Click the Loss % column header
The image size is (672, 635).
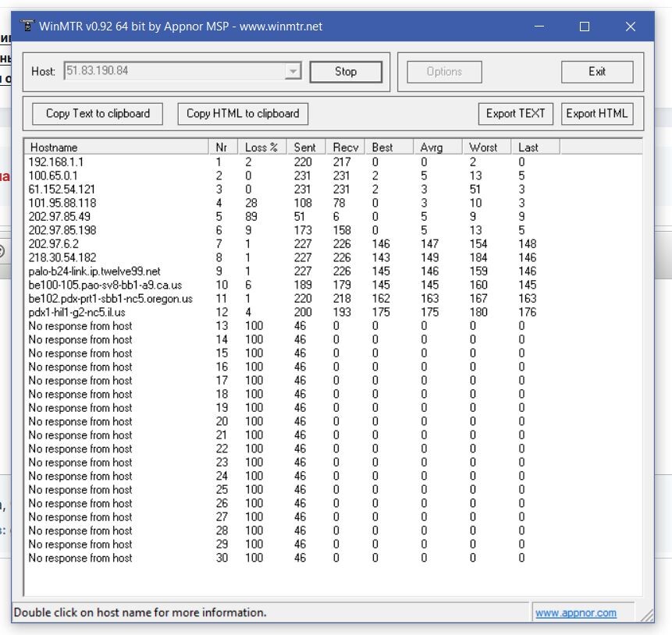[261, 147]
